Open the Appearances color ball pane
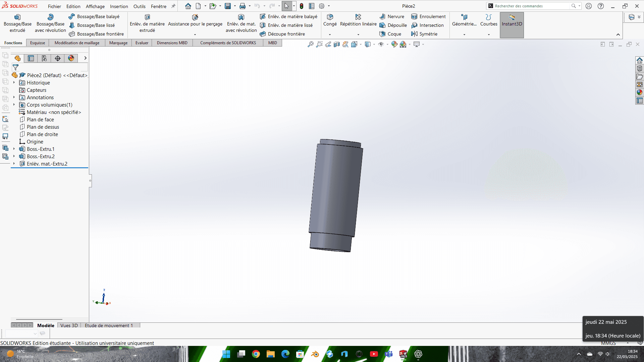Screen dimensions: 644x362 point(640,93)
